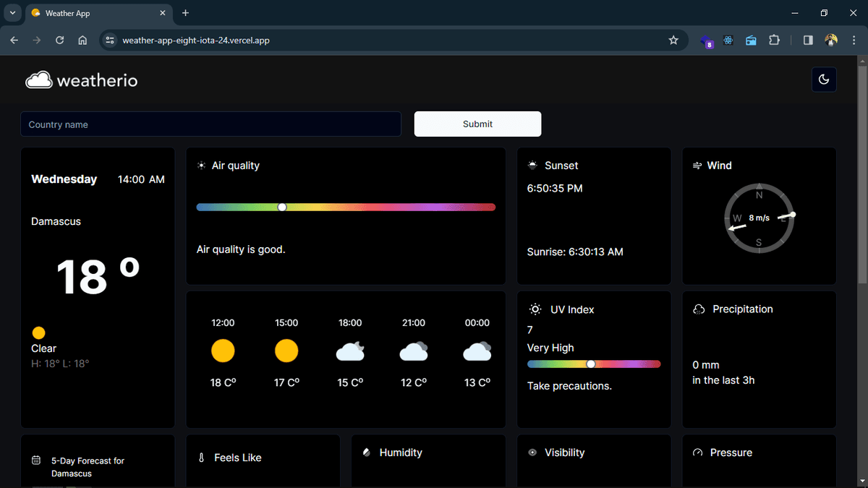
Task: Click the Feels Like thermometer icon
Action: coord(201,457)
